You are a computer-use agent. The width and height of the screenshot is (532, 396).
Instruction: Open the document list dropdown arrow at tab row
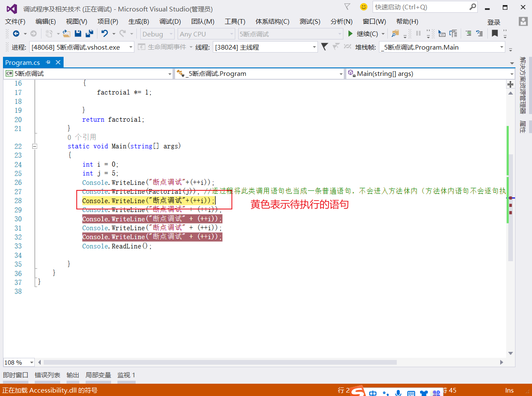[512, 63]
